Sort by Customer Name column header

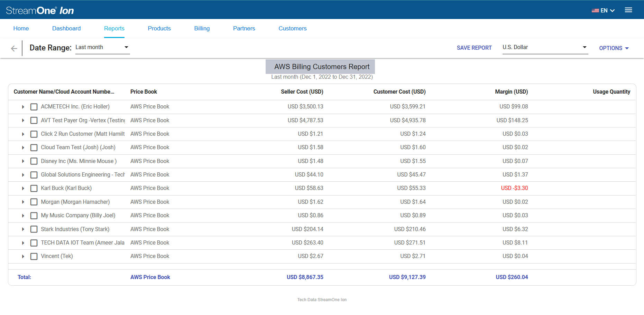tap(64, 92)
